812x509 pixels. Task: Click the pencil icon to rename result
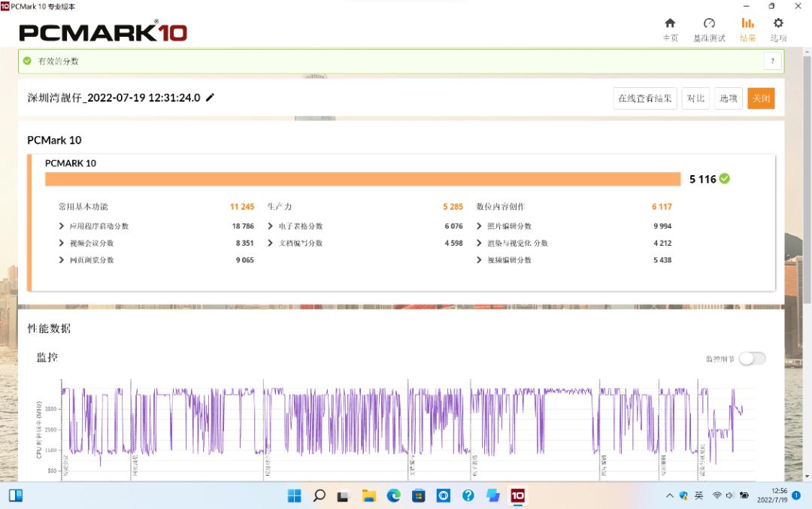(x=211, y=98)
